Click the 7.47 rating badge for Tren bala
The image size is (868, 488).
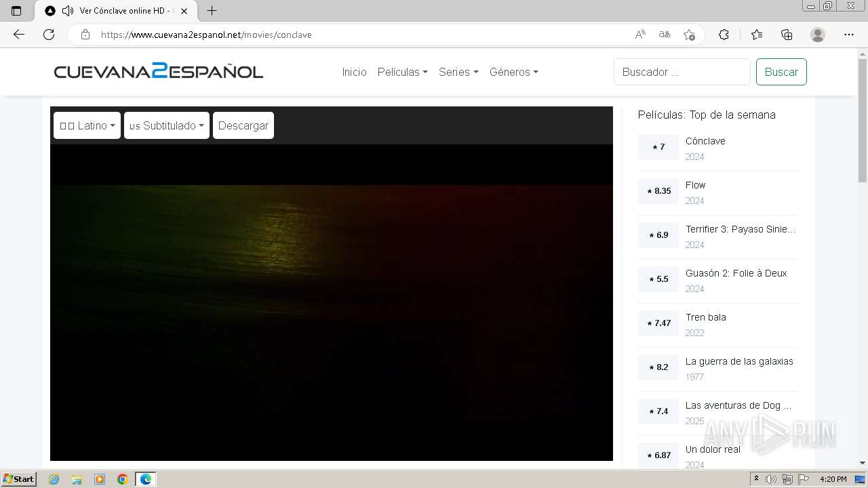658,323
